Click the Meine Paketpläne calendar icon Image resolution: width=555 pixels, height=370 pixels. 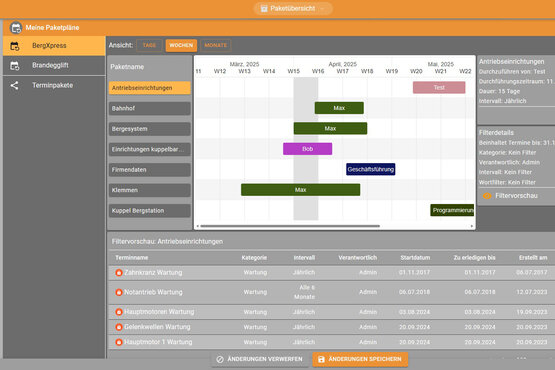pyautogui.click(x=16, y=28)
